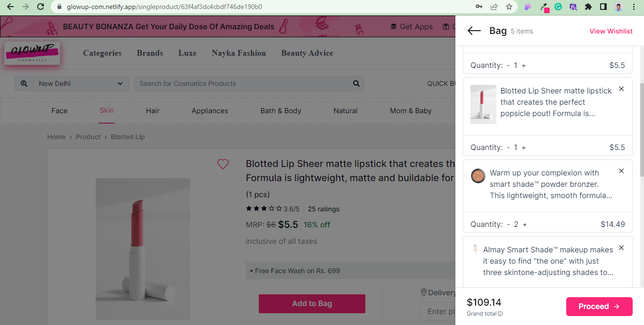Select the Hair category tab
The height and width of the screenshot is (325, 644).
click(153, 111)
